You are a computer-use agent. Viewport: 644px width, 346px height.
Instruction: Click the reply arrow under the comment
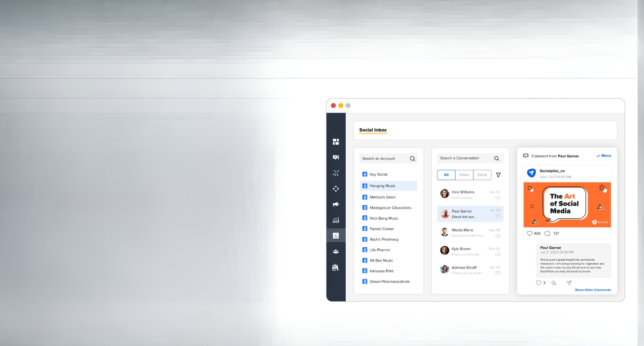click(x=554, y=283)
